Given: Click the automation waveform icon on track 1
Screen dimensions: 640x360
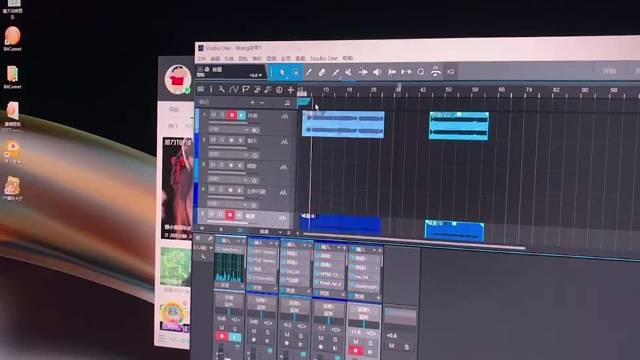Looking at the screenshot, I should (x=284, y=117).
